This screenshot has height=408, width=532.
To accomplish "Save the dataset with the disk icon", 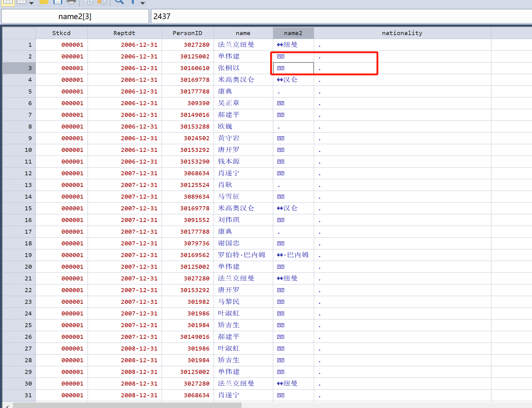I will click(x=58, y=2).
